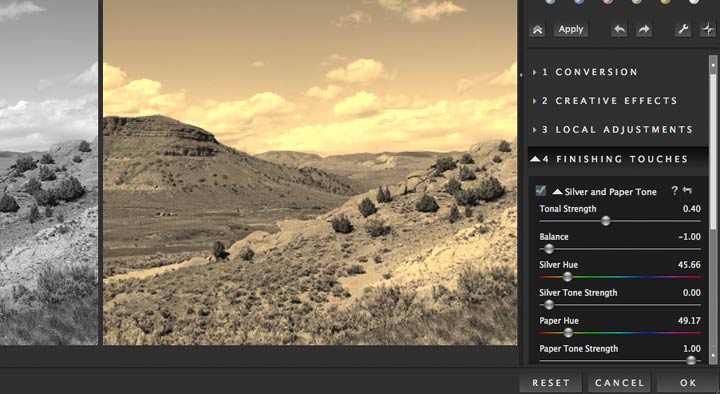The height and width of the screenshot is (394, 720).
Task: Click the Tonal Strength label
Action: click(x=568, y=209)
